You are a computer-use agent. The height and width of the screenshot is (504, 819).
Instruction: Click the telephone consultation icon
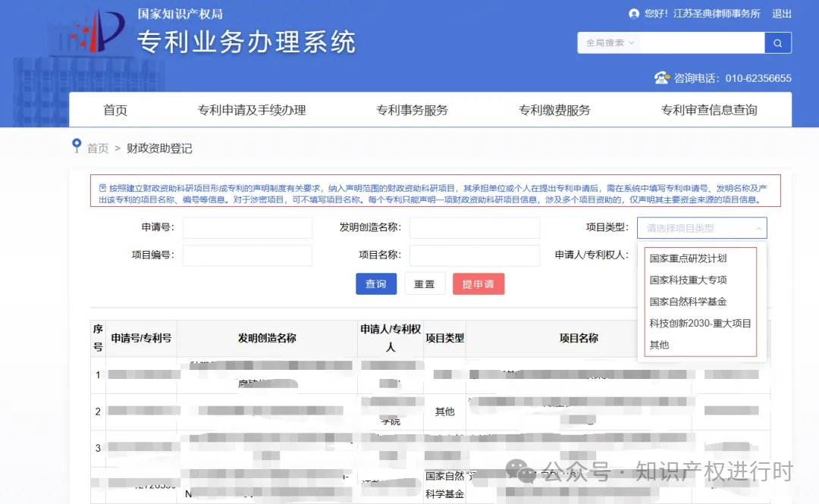click(x=662, y=77)
